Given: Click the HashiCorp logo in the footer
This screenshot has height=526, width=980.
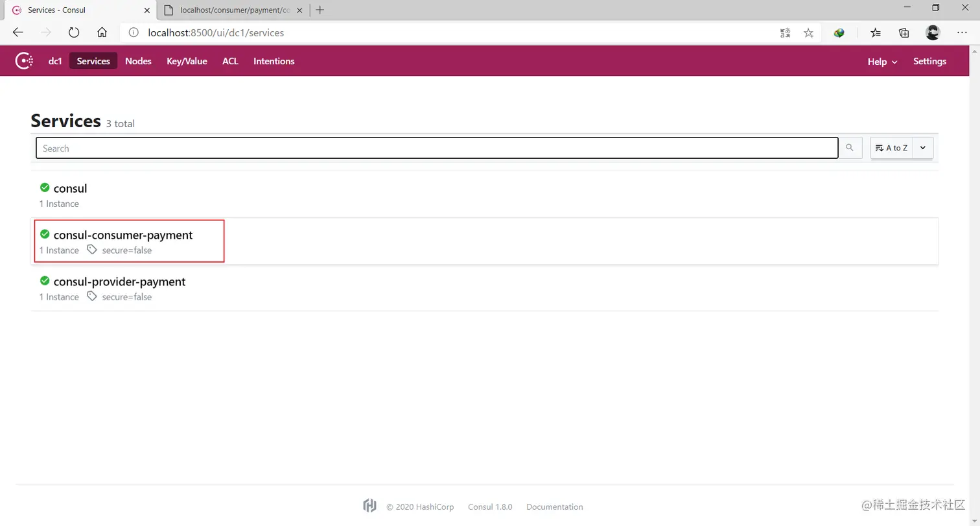Looking at the screenshot, I should coord(369,506).
